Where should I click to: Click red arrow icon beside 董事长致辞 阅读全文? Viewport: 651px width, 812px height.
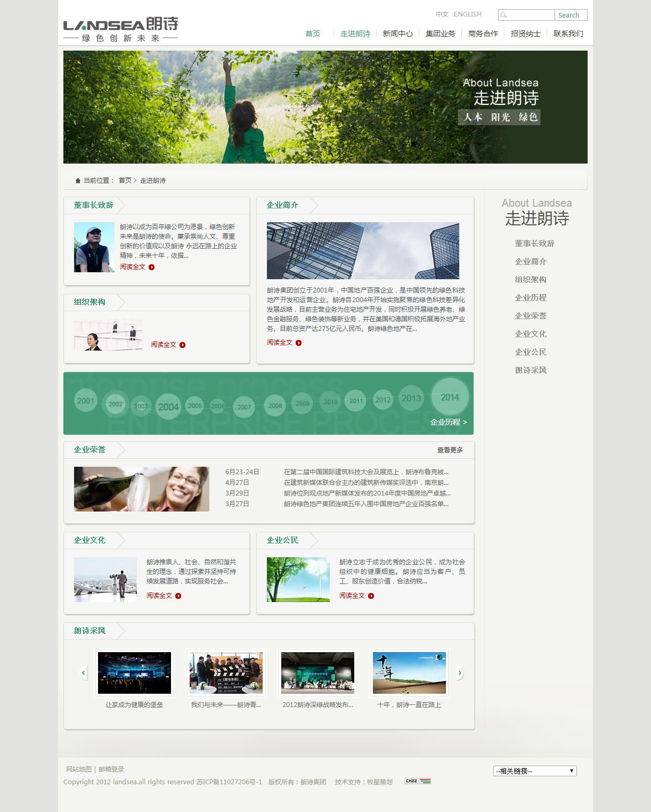click(152, 267)
